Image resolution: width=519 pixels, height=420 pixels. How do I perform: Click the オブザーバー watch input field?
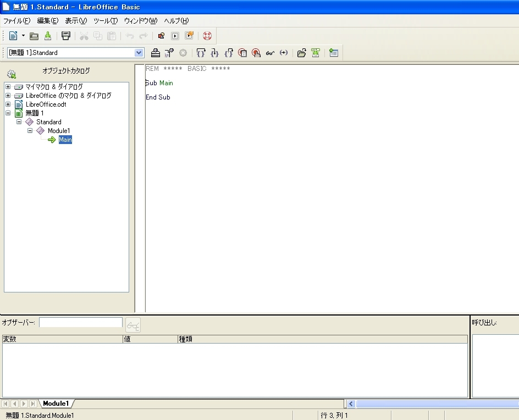[81, 322]
